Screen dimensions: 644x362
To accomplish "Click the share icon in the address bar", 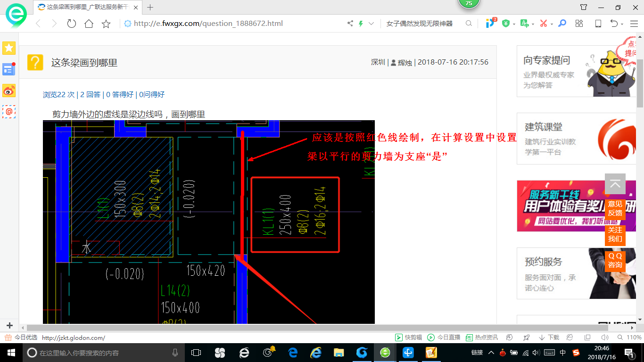I will (x=350, y=24).
